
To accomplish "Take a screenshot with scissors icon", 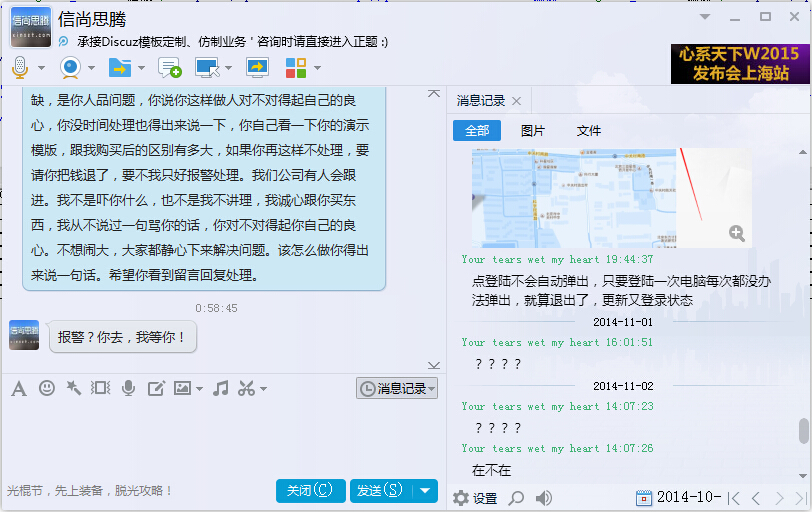I will (246, 388).
